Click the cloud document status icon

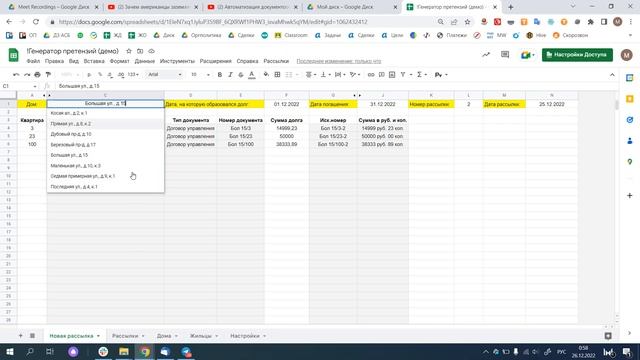[151, 51]
